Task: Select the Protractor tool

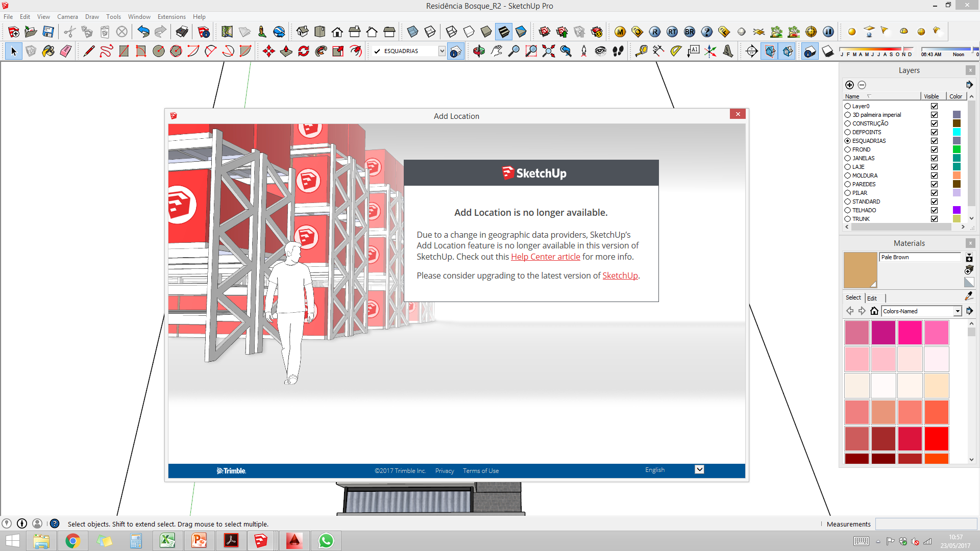Action: point(676,51)
